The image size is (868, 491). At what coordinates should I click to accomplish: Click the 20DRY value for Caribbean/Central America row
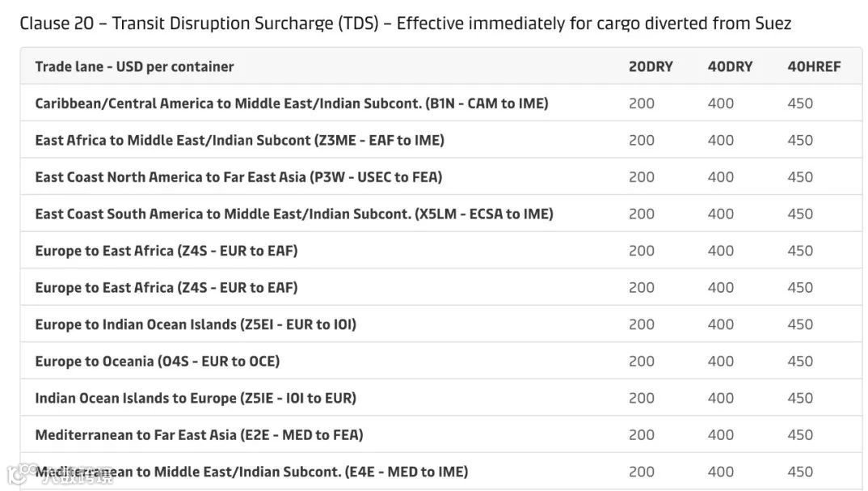pos(642,104)
